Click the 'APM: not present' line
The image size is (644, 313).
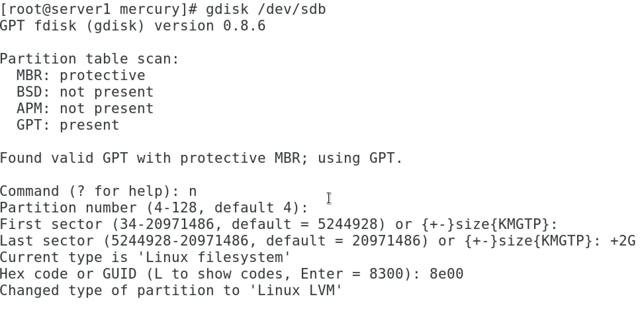click(x=85, y=109)
